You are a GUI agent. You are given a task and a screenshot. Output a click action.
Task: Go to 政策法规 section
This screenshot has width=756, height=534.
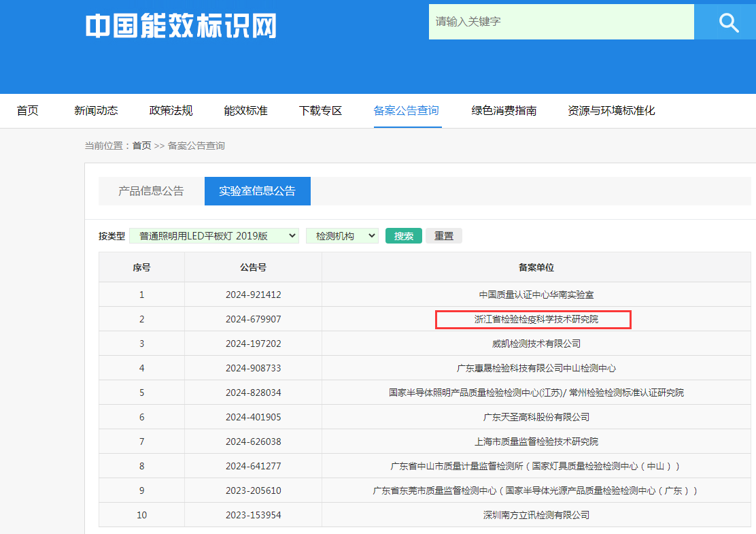[171, 111]
